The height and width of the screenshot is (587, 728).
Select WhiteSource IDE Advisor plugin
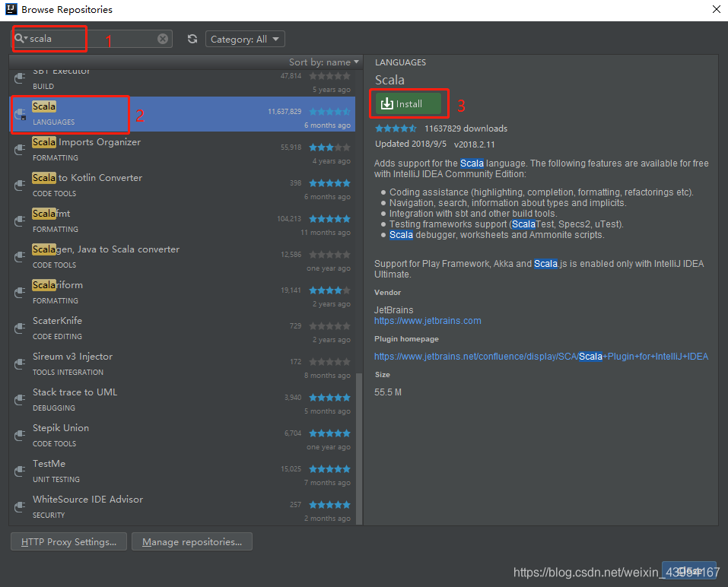[182, 507]
